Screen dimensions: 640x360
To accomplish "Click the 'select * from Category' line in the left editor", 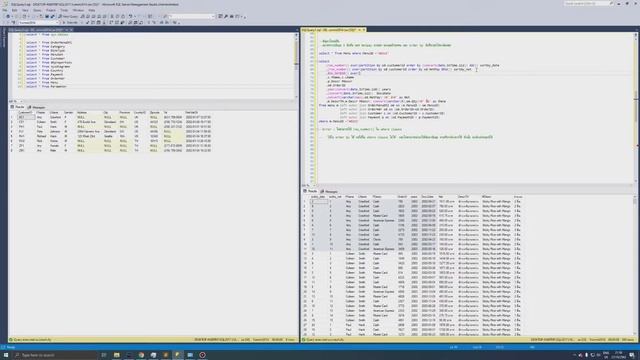I will point(45,47).
